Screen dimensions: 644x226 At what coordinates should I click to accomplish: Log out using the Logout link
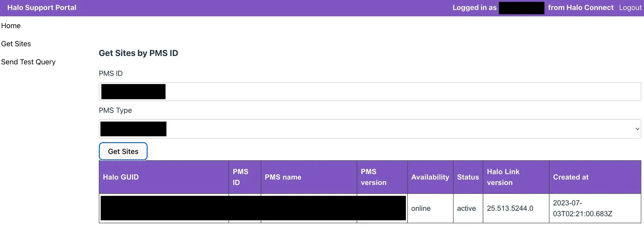point(630,8)
